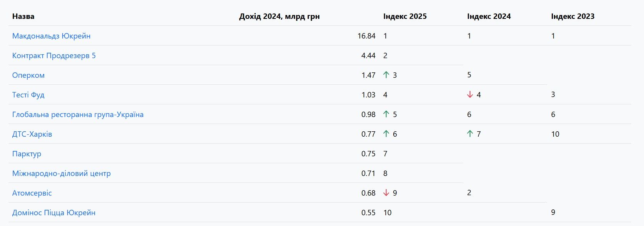This screenshot has height=226, width=644.
Task: Click the Назва column header
Action: point(23,16)
